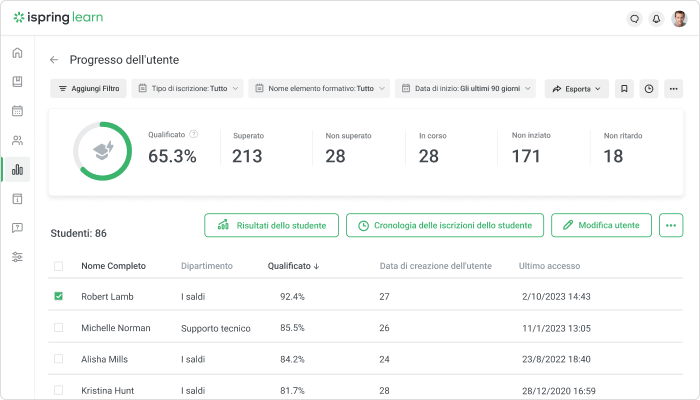Open the Esporta dropdown
The height and width of the screenshot is (400, 700).
[x=577, y=89]
